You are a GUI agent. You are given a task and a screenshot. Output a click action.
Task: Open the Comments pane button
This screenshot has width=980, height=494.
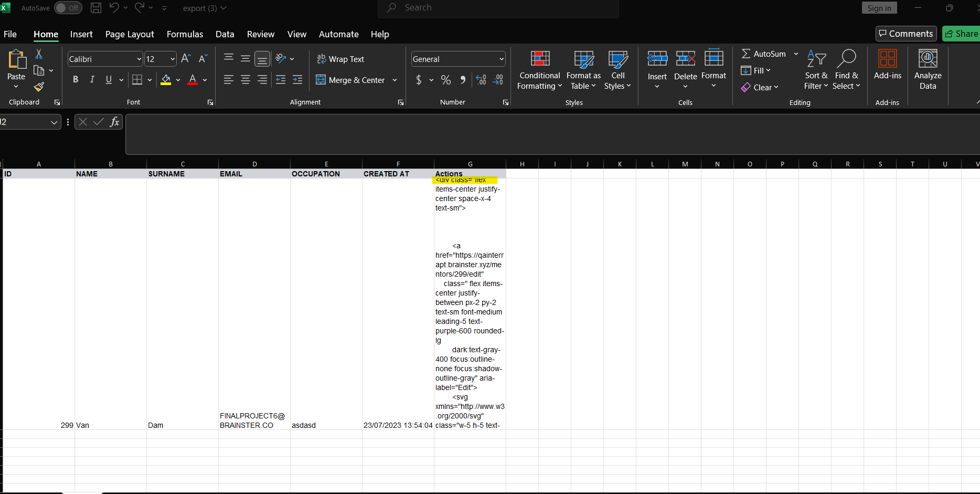(x=906, y=34)
